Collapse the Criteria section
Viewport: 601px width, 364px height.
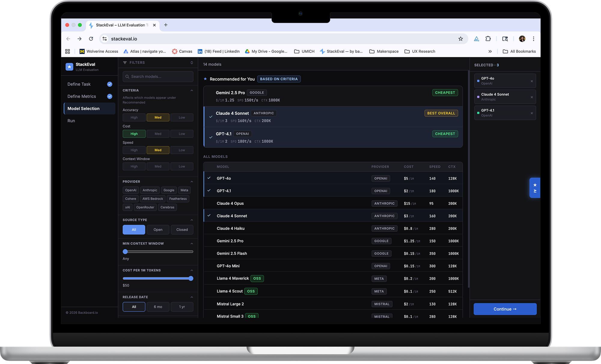[192, 90]
